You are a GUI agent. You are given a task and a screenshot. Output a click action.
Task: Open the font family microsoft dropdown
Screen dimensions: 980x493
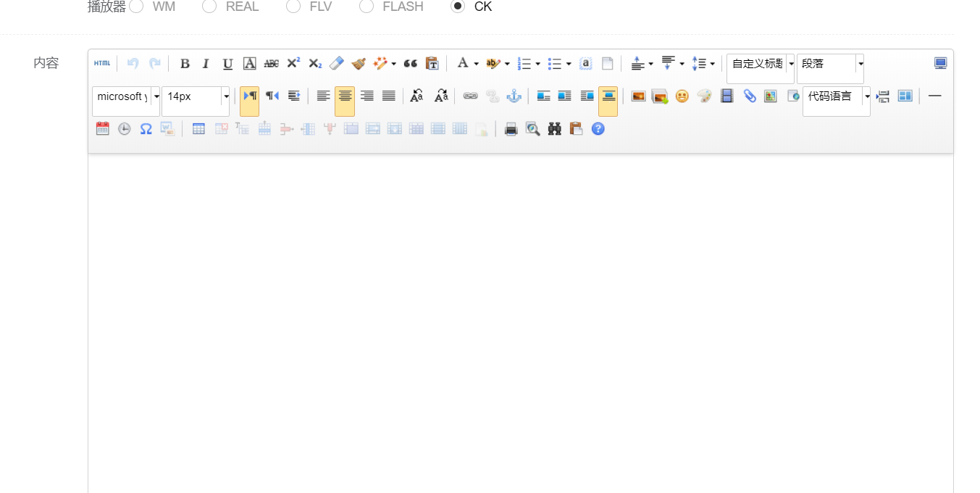coord(126,101)
